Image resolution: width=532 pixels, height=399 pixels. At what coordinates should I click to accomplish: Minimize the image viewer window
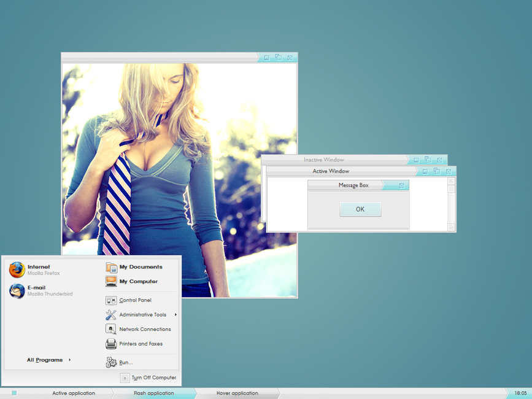tap(267, 58)
